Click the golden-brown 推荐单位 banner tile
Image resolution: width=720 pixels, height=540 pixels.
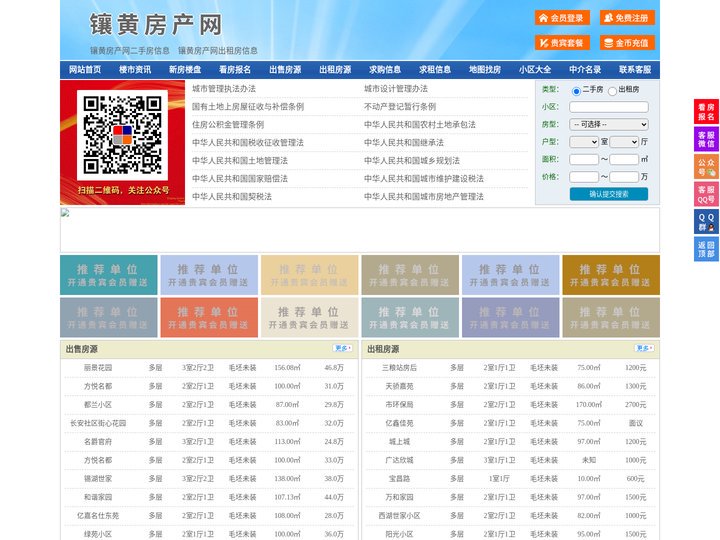point(611,275)
